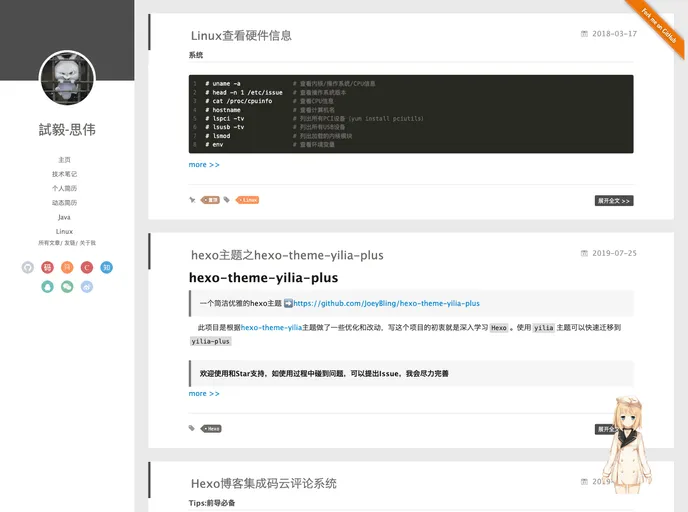
Task: Click 展开全文 button on hexo-theme-yilia-plus post
Action: pos(606,429)
